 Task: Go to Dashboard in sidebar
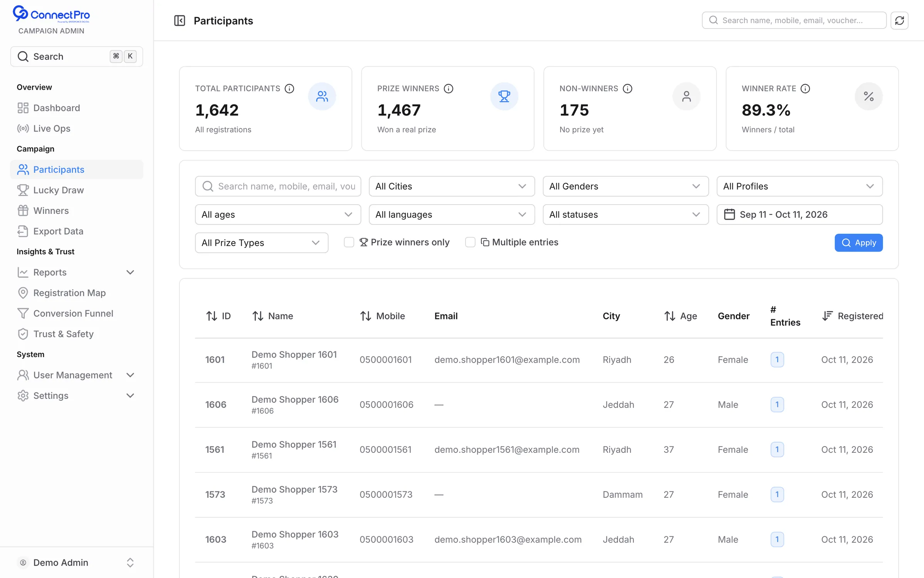point(77,108)
